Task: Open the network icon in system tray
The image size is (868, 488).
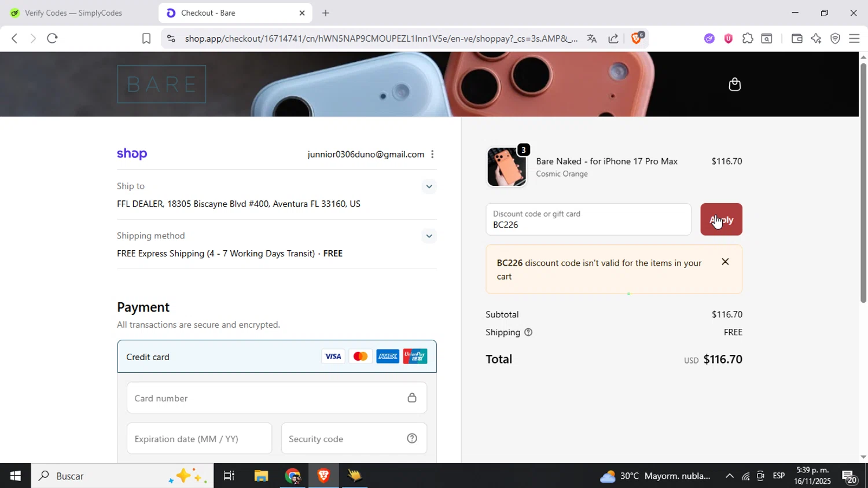Action: coord(745,476)
